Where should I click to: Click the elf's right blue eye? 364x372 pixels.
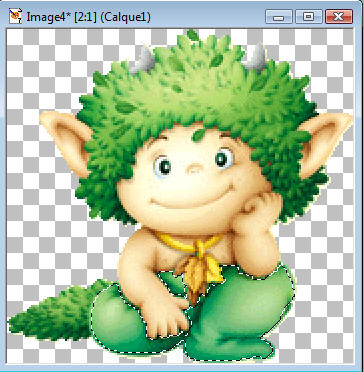click(x=224, y=159)
